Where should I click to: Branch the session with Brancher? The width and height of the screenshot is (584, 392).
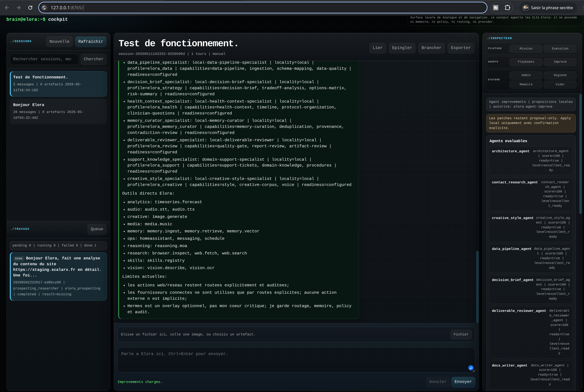coord(431,48)
